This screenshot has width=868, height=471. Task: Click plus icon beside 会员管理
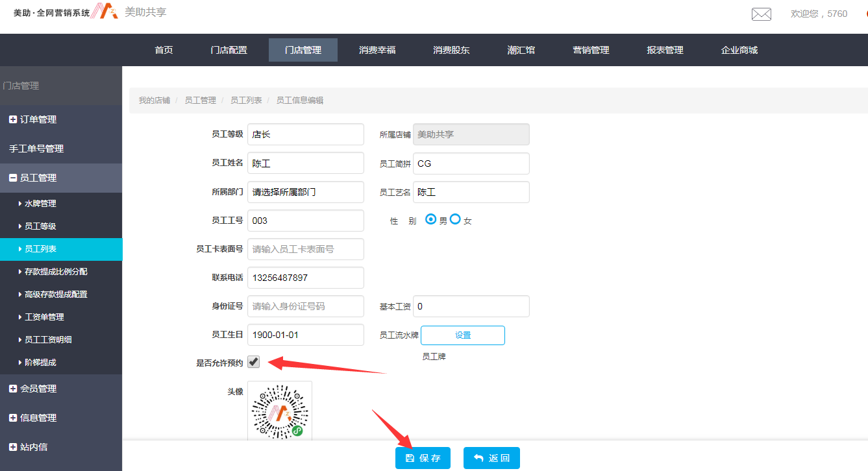tap(13, 389)
